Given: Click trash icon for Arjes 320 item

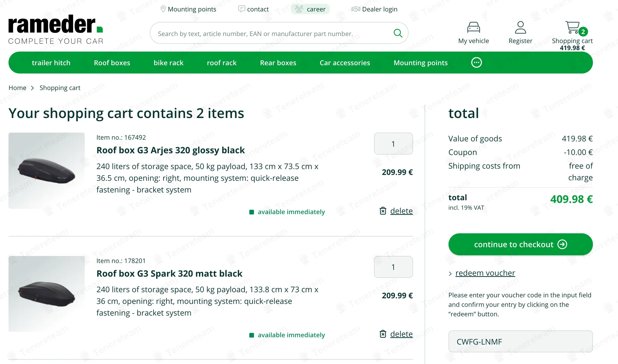Looking at the screenshot, I should 383,211.
